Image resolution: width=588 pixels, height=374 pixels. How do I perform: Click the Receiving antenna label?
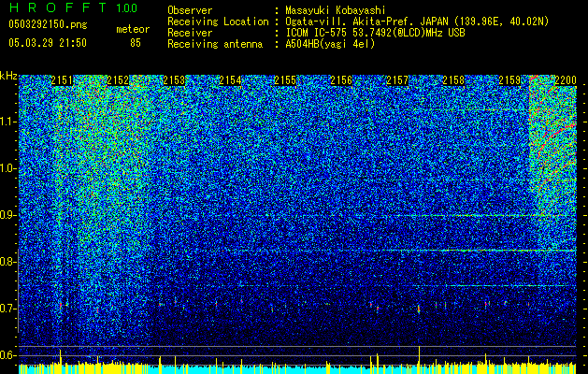215,44
